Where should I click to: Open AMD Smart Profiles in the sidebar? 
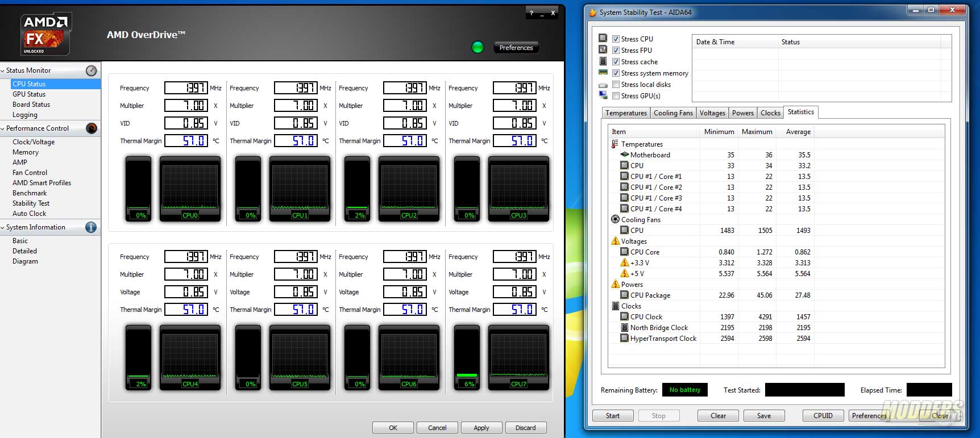41,183
